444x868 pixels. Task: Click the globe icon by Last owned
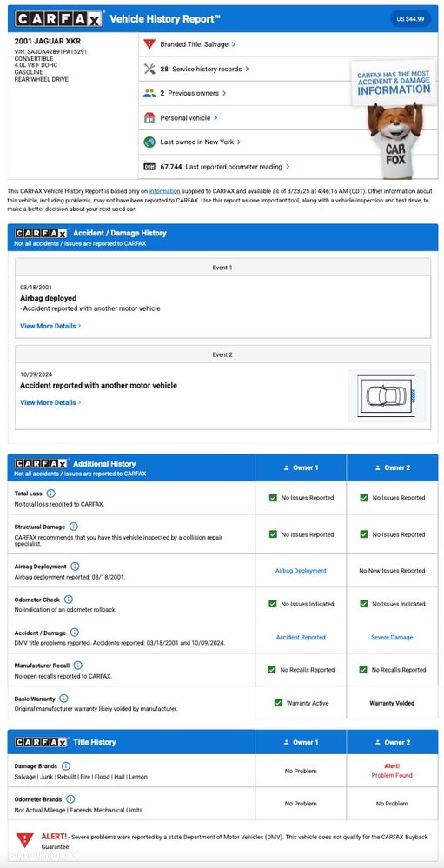tap(149, 142)
